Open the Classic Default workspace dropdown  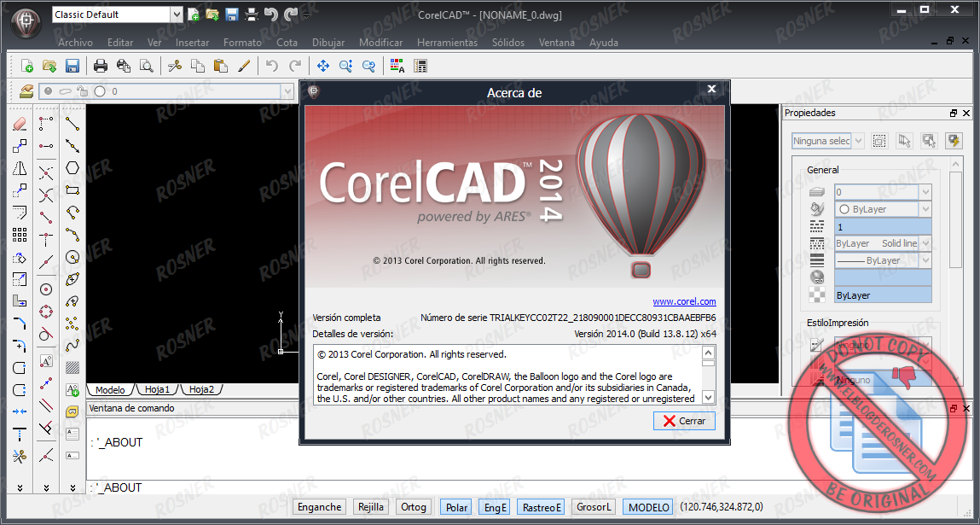click(x=177, y=15)
